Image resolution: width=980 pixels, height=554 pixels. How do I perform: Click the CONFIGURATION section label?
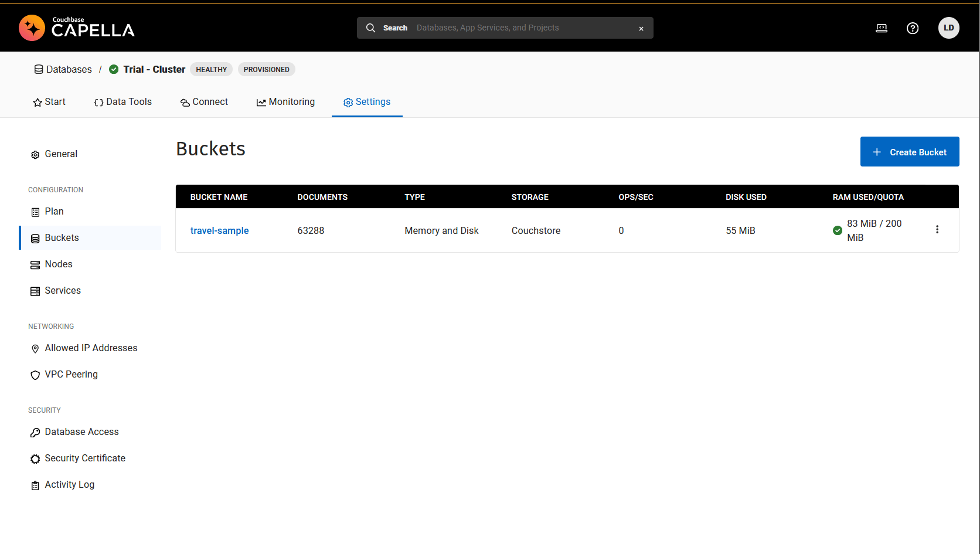pyautogui.click(x=56, y=190)
